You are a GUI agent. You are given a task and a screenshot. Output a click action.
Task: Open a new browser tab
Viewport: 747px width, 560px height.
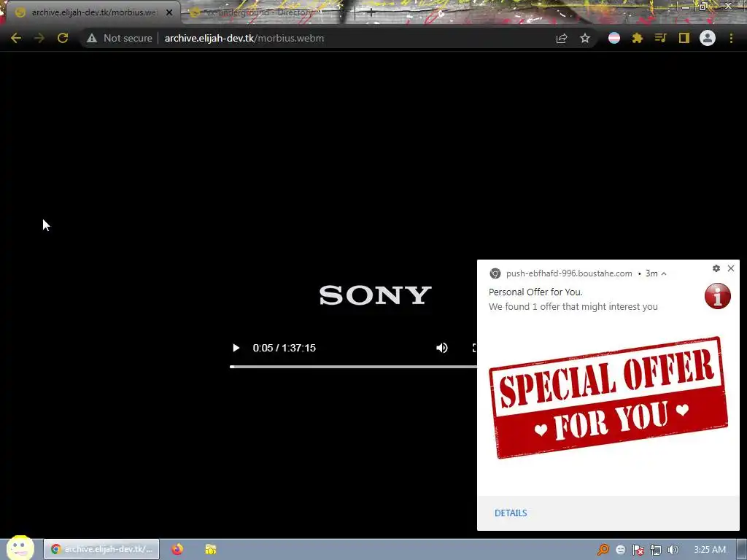pyautogui.click(x=371, y=13)
